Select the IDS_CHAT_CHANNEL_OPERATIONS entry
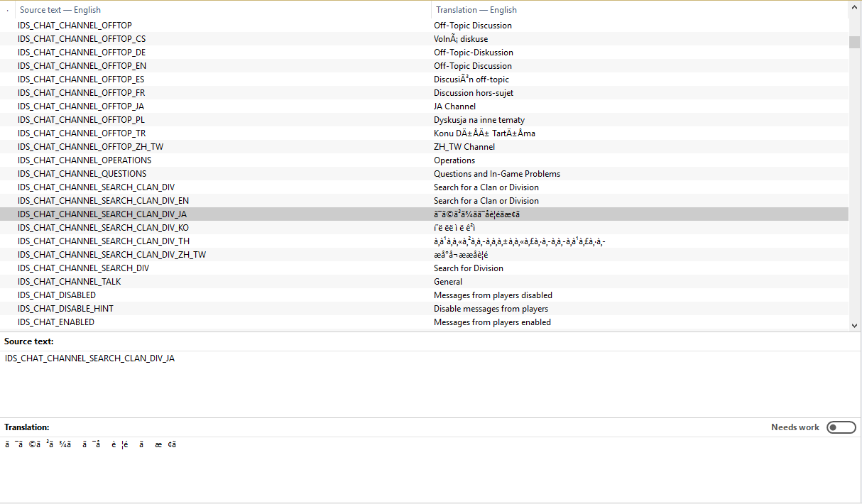Viewport: 862px width, 504px height. point(84,160)
